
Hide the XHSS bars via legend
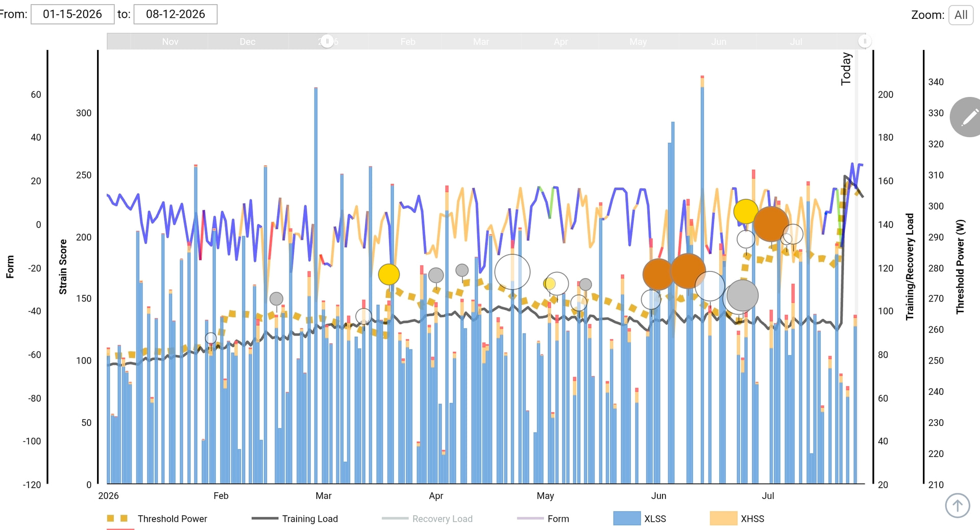coord(737,519)
